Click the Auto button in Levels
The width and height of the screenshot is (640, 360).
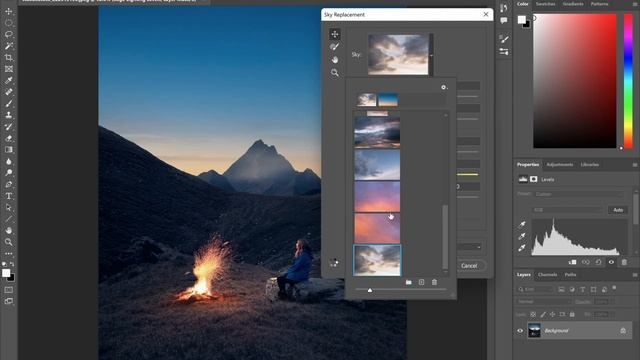point(618,210)
